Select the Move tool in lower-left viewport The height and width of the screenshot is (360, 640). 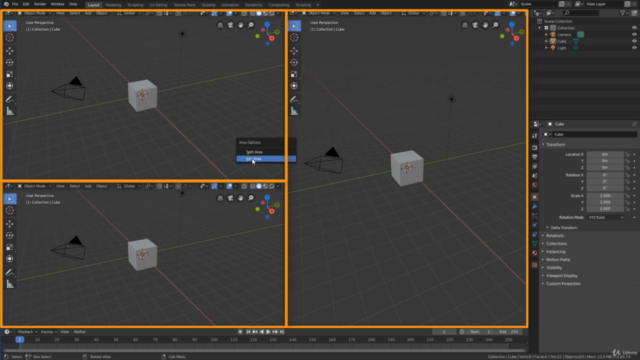pos(10,224)
